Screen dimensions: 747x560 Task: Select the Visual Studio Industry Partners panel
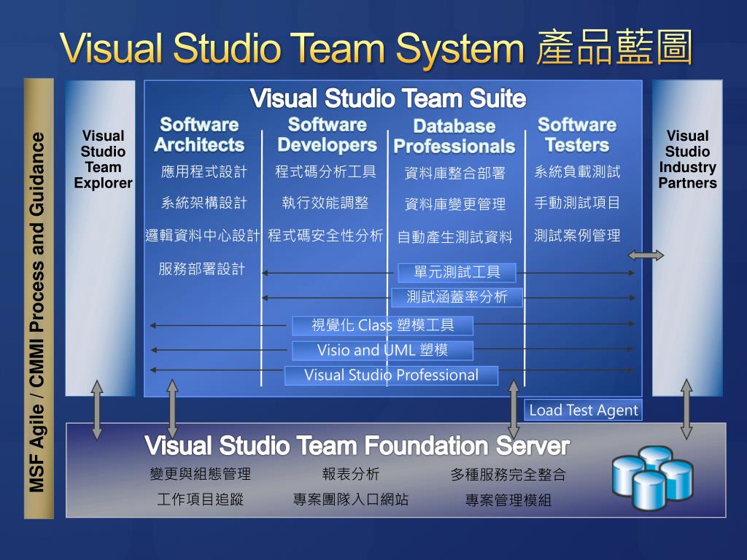pyautogui.click(x=687, y=238)
